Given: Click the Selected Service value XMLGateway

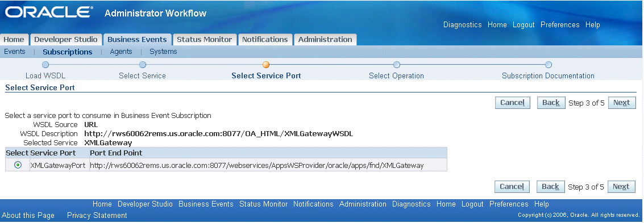Looking at the screenshot, I should point(108,143).
